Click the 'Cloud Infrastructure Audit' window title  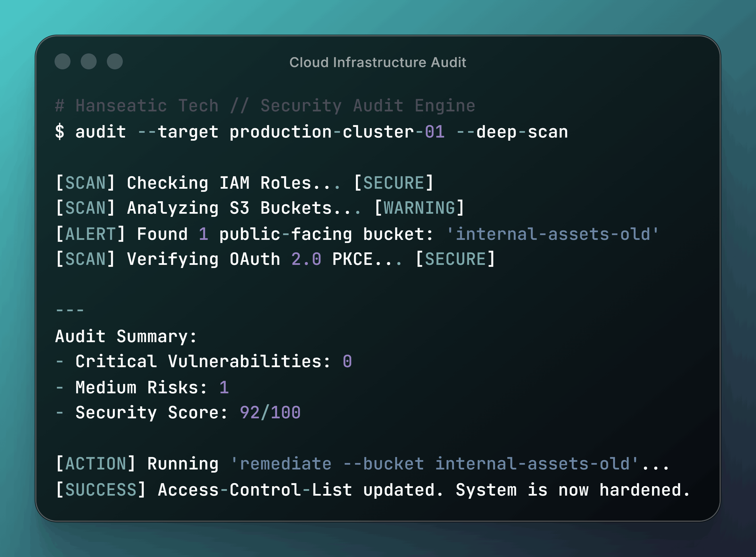point(378,62)
